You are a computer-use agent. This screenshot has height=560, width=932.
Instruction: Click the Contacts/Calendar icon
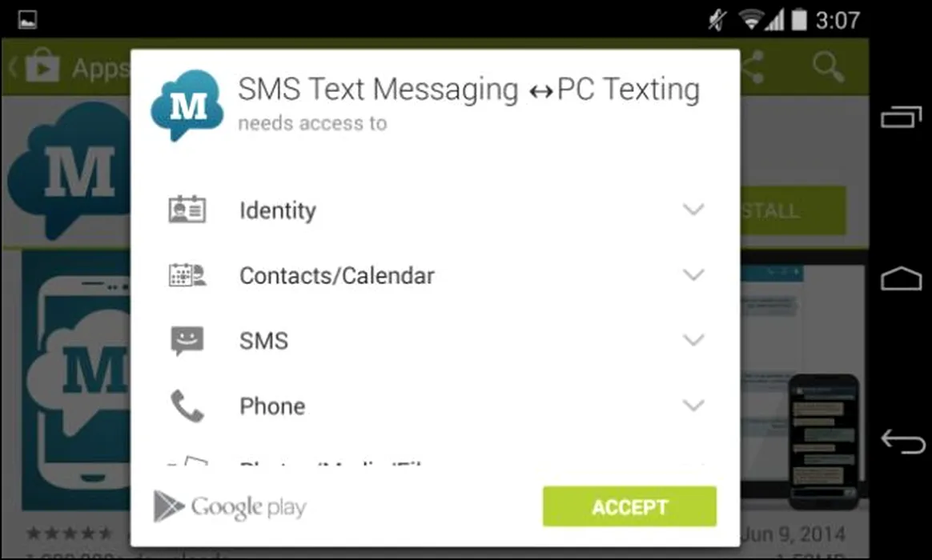tap(187, 275)
